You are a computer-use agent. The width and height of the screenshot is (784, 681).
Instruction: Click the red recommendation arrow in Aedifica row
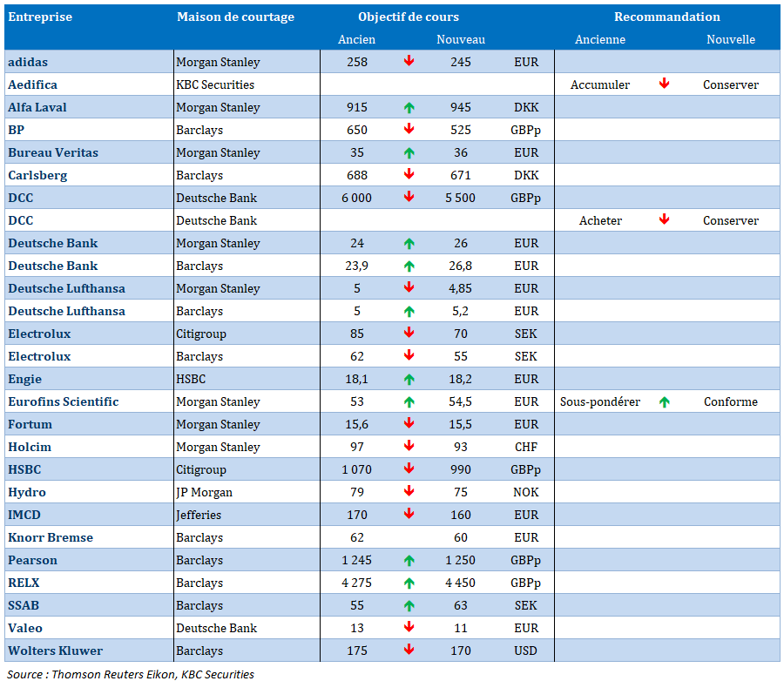pyautogui.click(x=664, y=84)
